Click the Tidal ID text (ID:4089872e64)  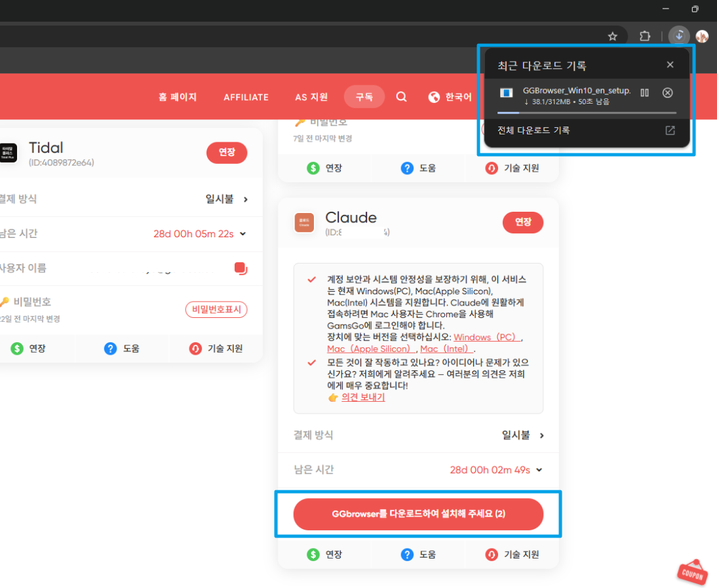tap(61, 163)
